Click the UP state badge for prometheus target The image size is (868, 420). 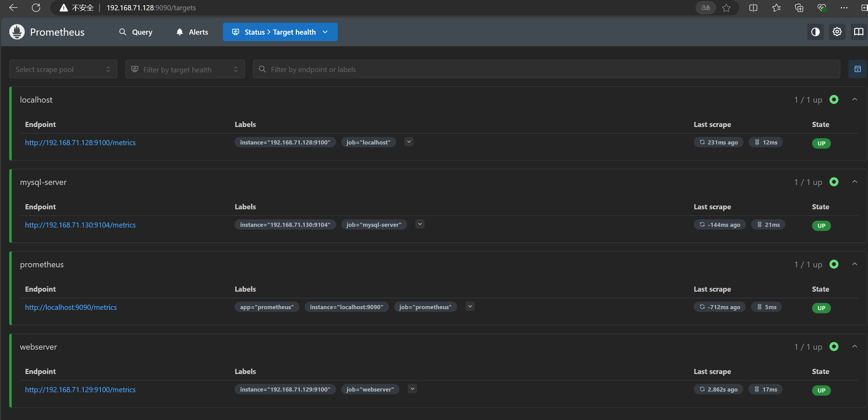point(821,308)
